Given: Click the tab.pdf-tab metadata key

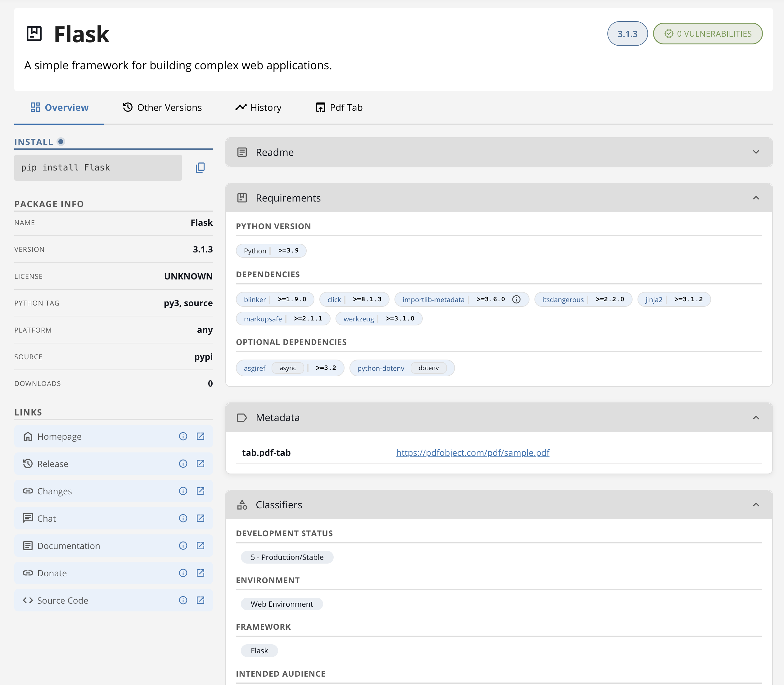Looking at the screenshot, I should 266,453.
